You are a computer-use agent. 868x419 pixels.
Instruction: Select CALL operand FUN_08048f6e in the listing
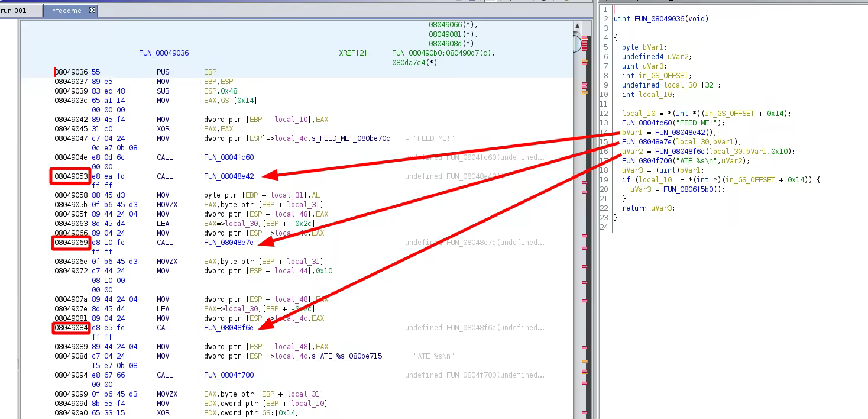229,328
